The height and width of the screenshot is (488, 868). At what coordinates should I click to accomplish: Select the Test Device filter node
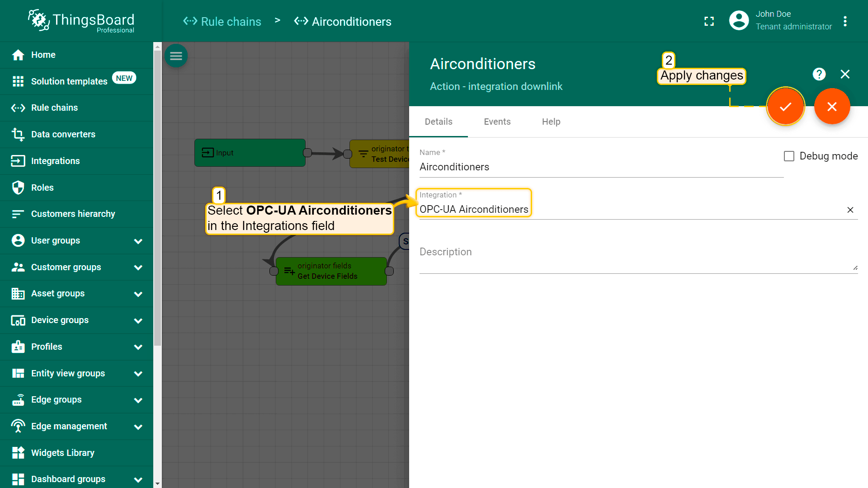click(379, 154)
